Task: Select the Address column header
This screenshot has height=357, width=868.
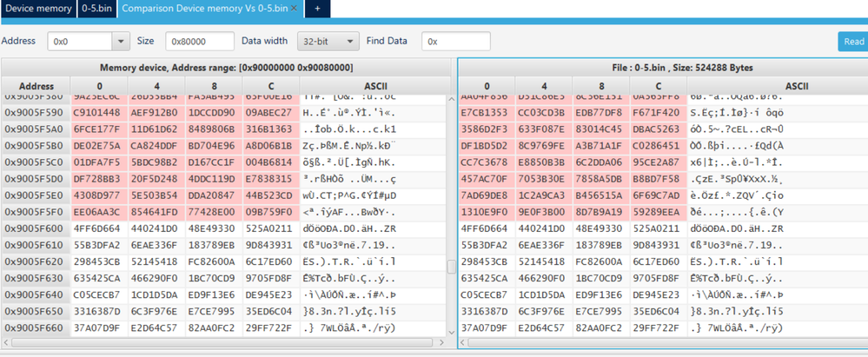Action: tap(36, 86)
